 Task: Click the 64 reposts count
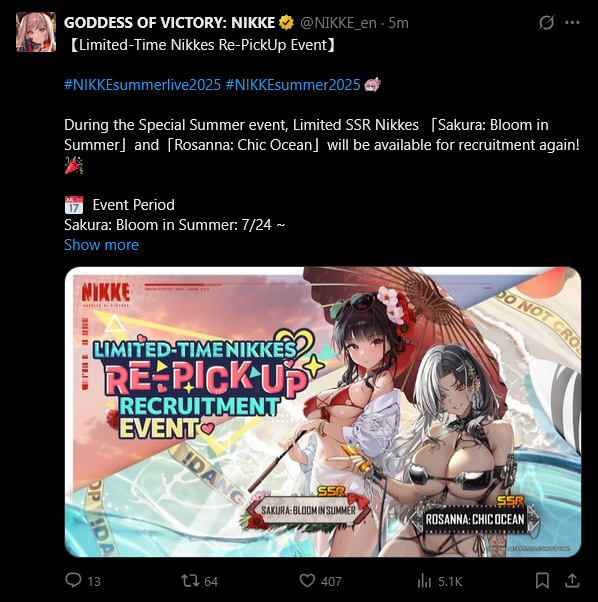(211, 581)
